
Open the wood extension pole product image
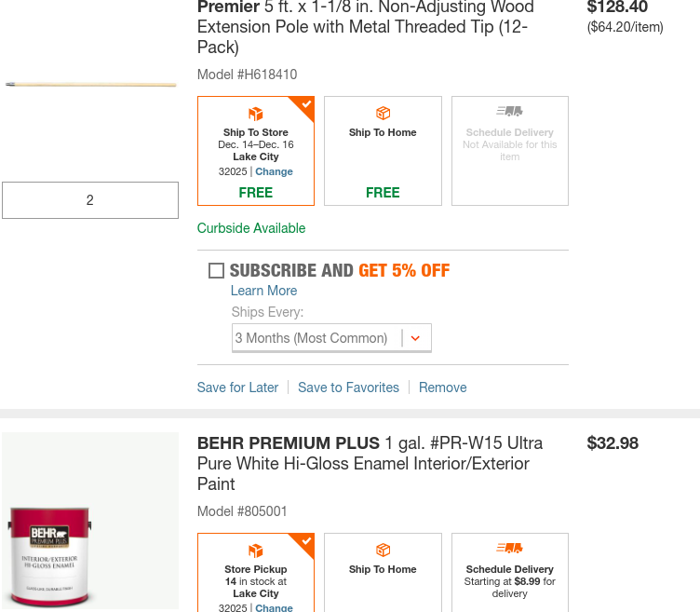(x=90, y=85)
